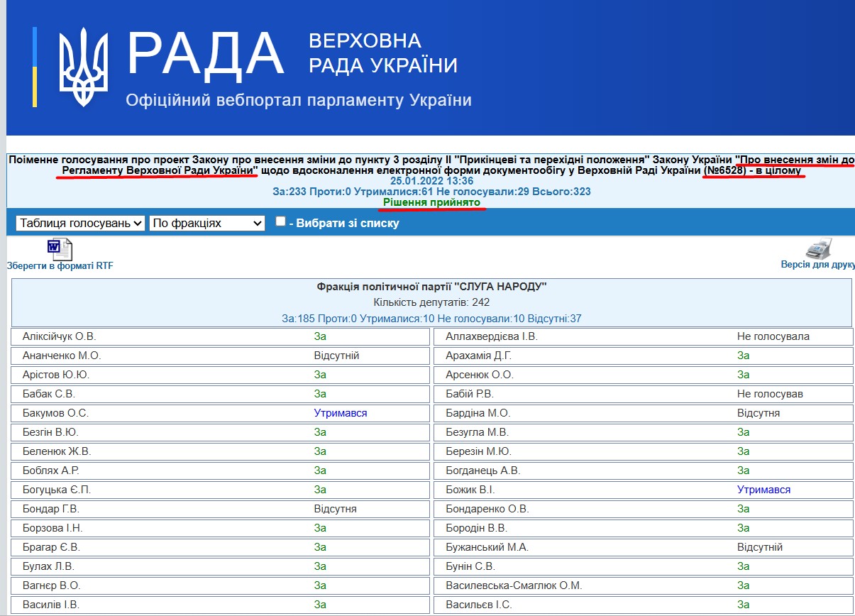Select deputy 'Беленюк Ж.В.'
This screenshot has width=855, height=616.
(x=57, y=451)
